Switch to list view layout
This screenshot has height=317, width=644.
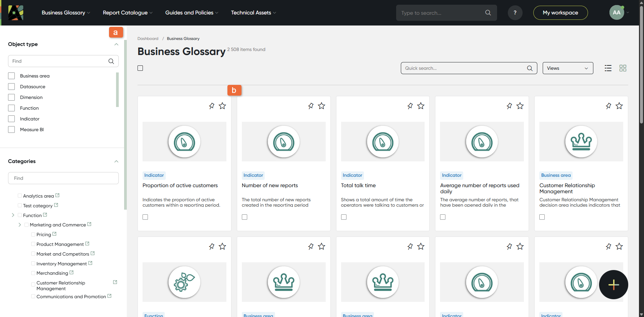608,68
